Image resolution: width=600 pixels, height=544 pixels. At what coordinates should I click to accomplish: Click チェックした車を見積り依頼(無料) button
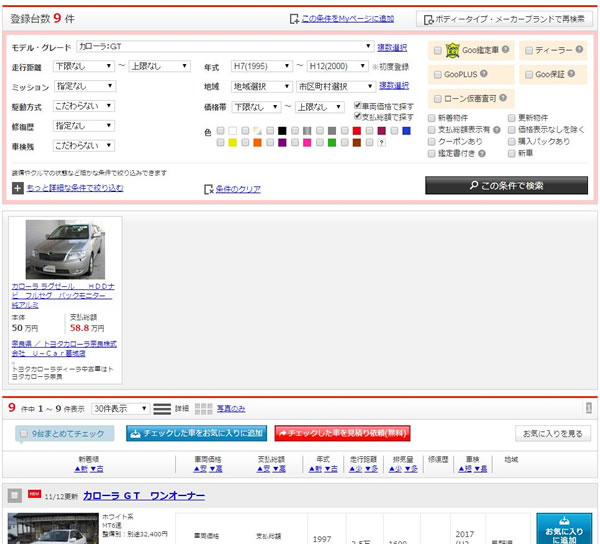click(342, 433)
